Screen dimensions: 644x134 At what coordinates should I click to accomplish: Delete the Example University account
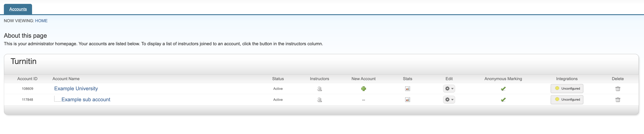coord(618,89)
